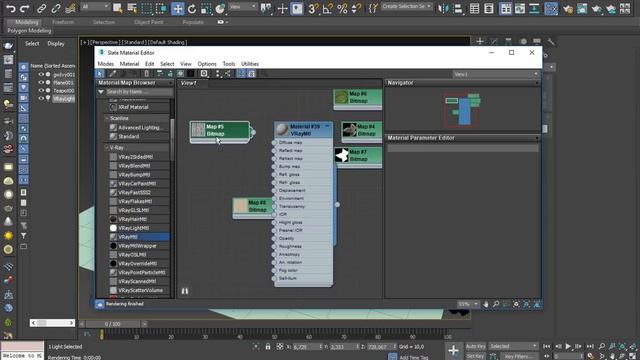This screenshot has width=640, height=360.
Task: Collapse Material #39 node with minus button
Action: pos(327,127)
